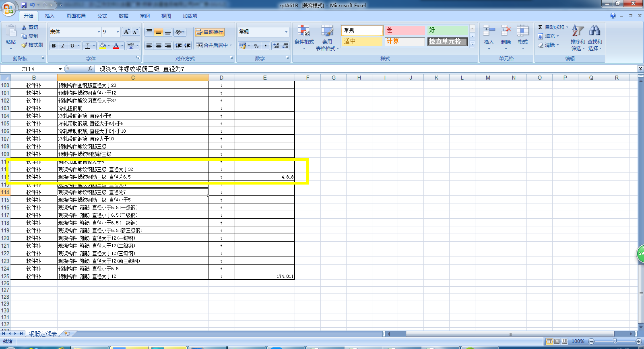644x349 pixels.
Task: Click the Office Button
Action: coord(8,8)
